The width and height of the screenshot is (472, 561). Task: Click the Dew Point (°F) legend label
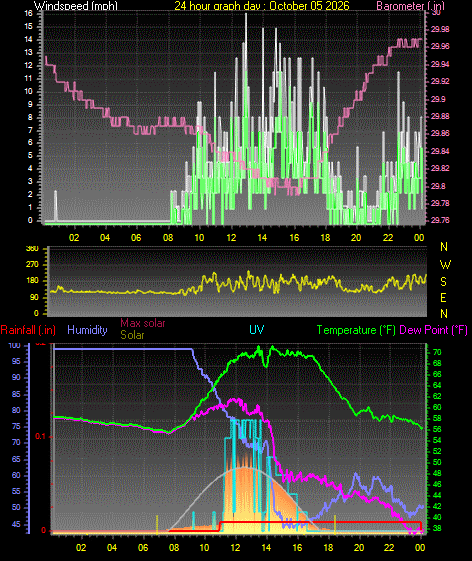433,330
